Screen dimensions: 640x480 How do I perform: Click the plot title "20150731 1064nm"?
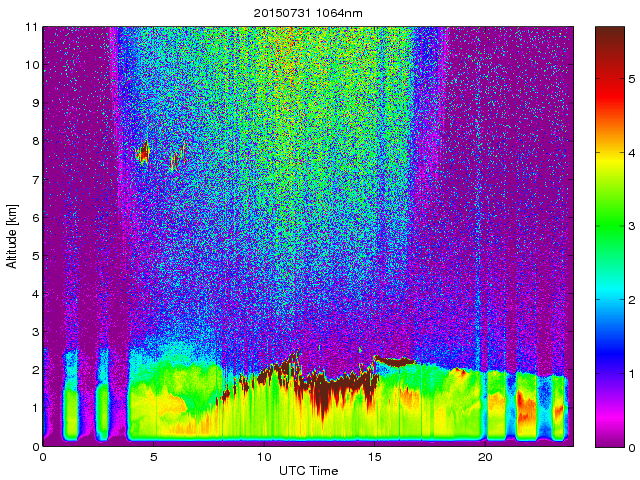coord(308,13)
